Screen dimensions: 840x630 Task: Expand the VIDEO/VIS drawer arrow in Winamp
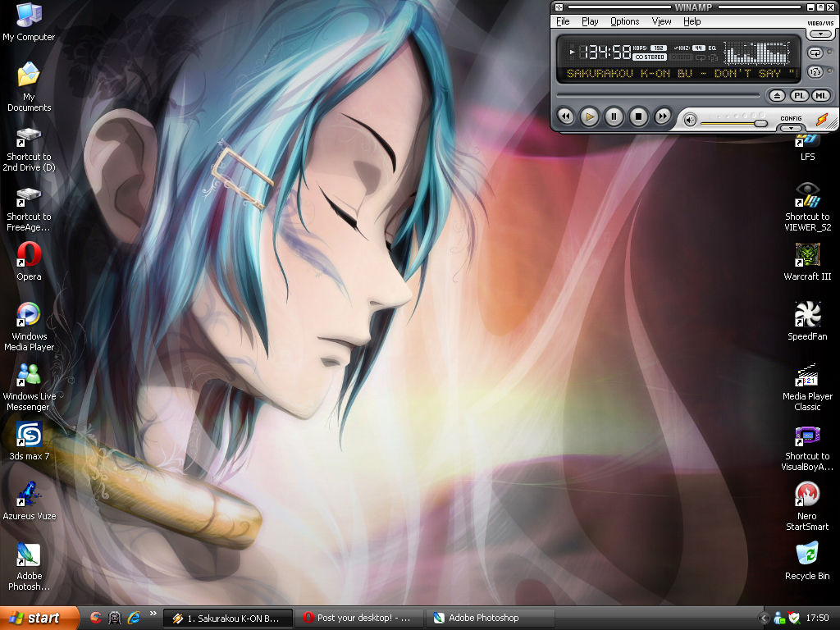pyautogui.click(x=820, y=34)
